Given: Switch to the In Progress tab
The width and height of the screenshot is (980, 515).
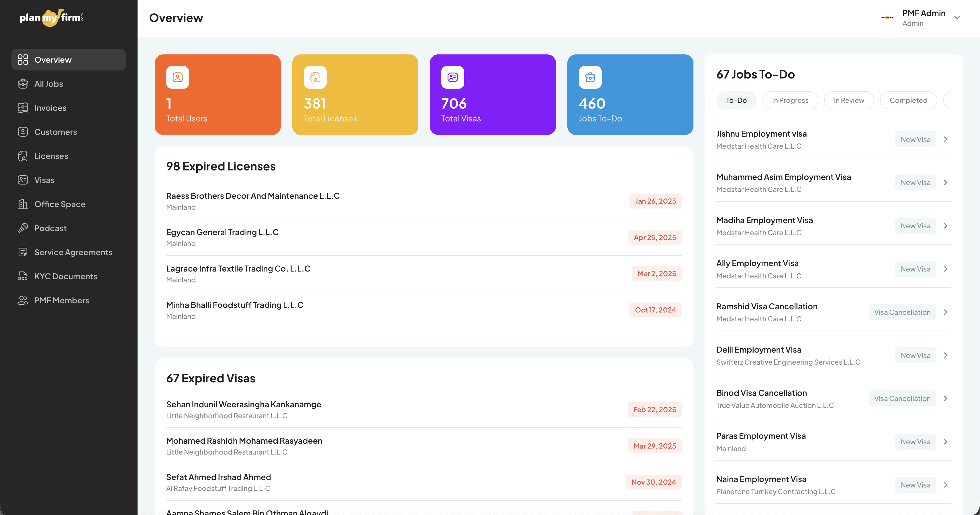Looking at the screenshot, I should pyautogui.click(x=790, y=100).
